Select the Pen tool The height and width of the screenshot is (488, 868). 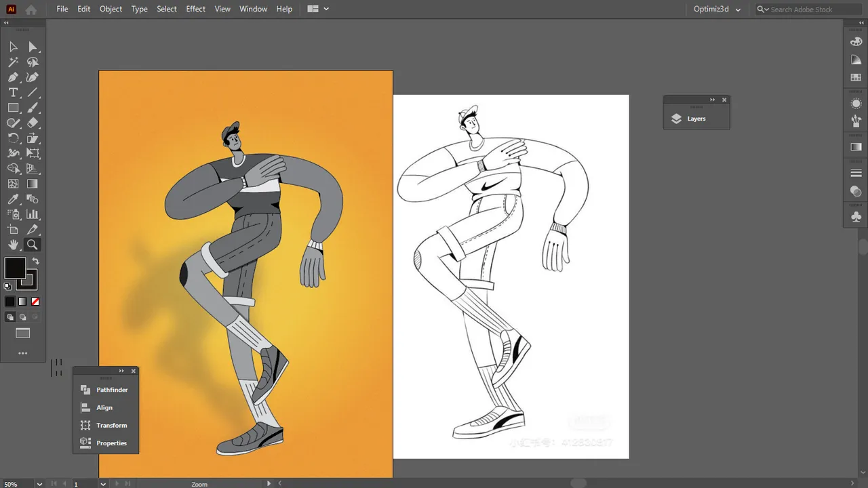(x=13, y=77)
